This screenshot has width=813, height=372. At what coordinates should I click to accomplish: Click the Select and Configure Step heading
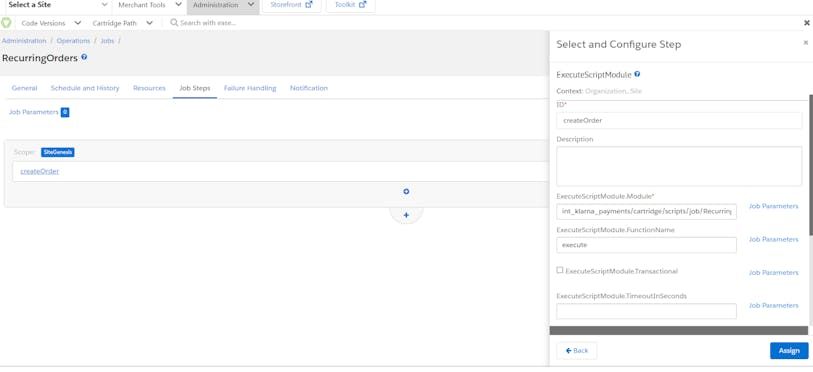point(619,44)
